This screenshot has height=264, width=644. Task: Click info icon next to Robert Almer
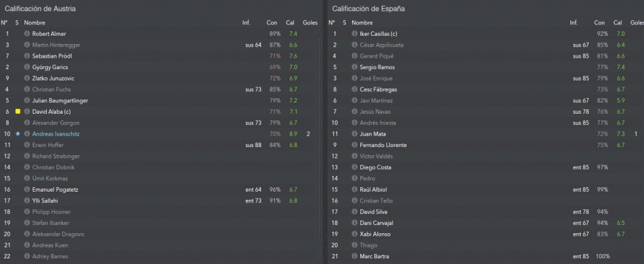coord(27,34)
